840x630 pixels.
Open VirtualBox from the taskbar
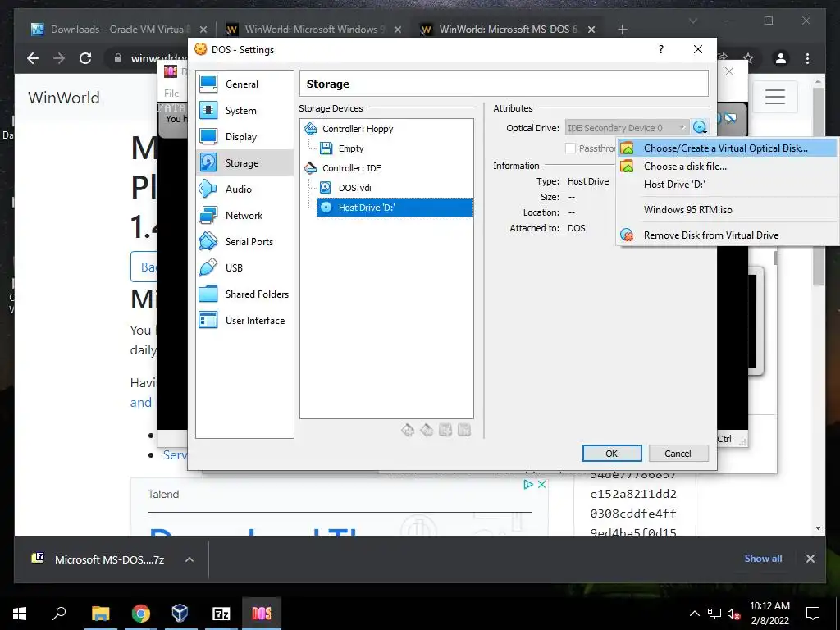tap(180, 614)
